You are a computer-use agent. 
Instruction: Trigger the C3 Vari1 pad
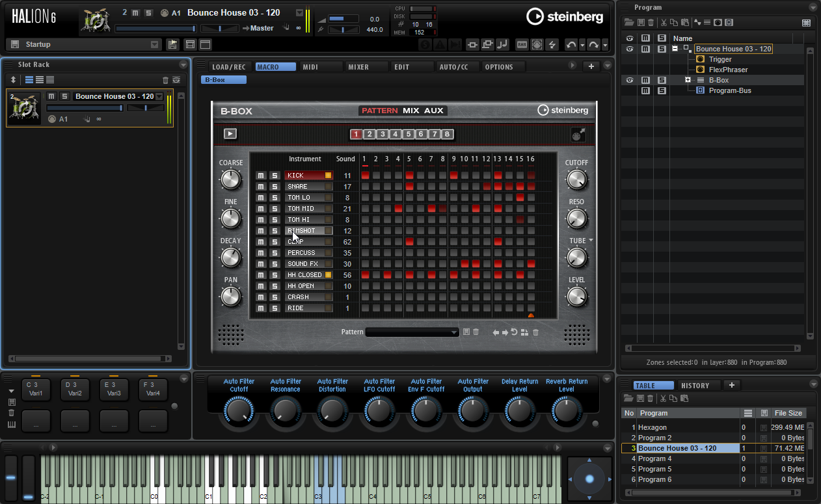(x=36, y=389)
